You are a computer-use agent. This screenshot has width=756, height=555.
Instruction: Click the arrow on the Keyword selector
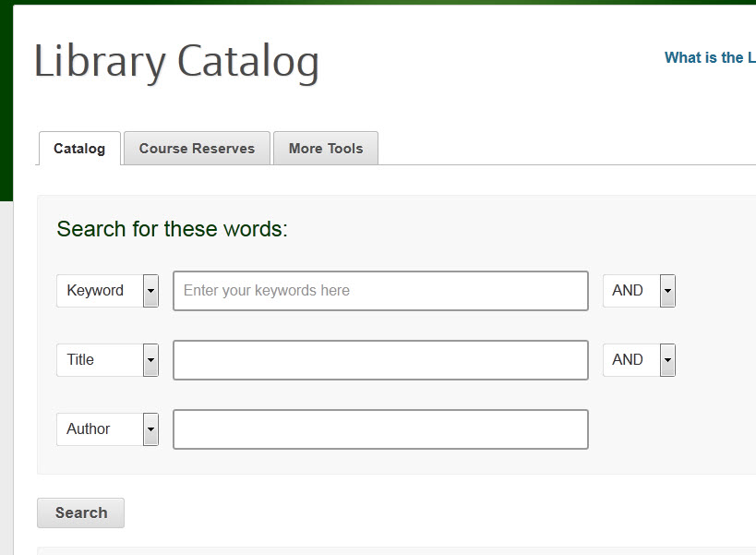(149, 290)
